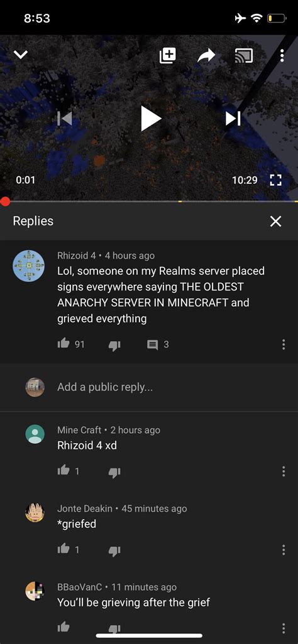Open Rhizoid 4's channel avatar
This screenshot has width=298, height=644.
[x=29, y=266]
